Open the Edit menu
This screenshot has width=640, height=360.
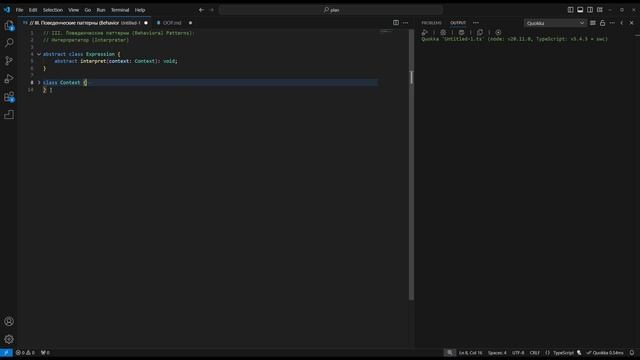pos(33,10)
